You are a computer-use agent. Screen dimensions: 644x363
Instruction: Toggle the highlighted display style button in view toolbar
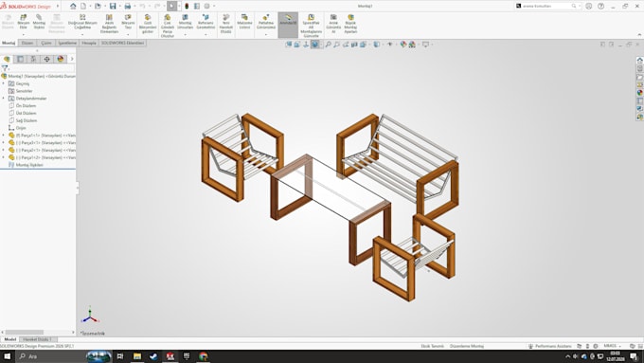click(314, 45)
